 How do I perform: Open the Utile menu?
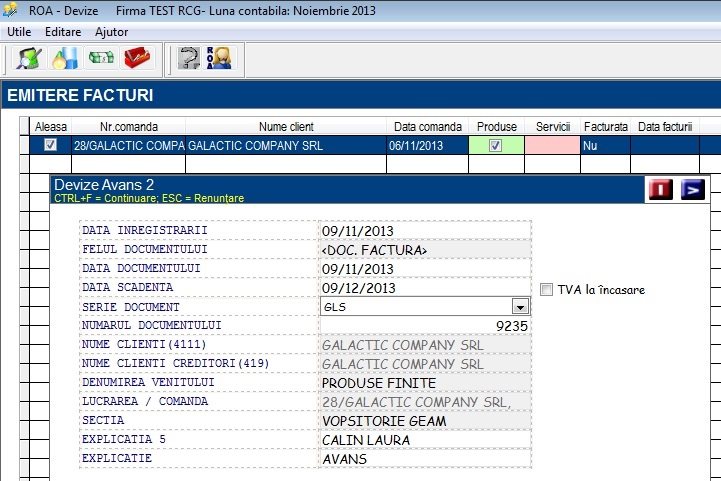pos(19,32)
